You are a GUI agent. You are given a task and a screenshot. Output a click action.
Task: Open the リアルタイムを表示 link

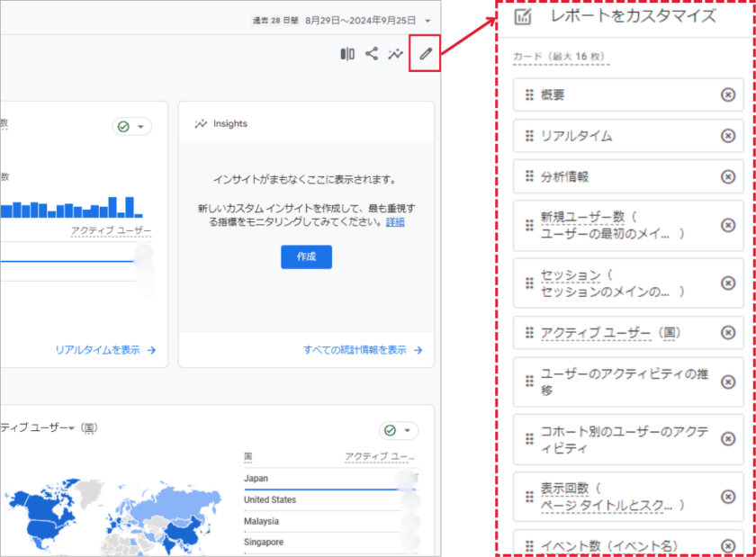point(105,350)
